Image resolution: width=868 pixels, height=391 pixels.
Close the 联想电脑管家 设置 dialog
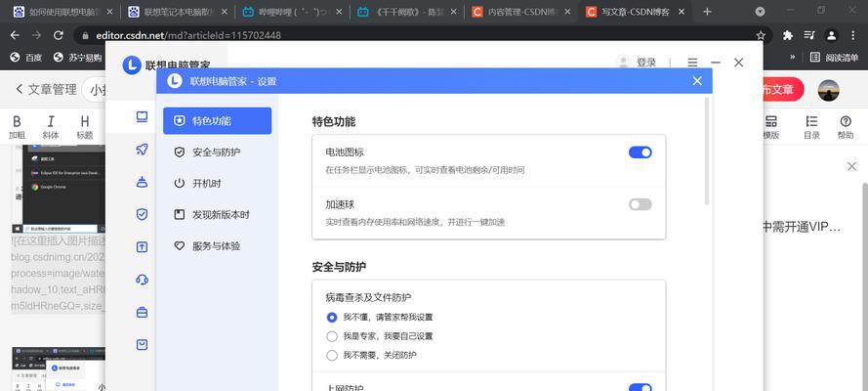coord(697,81)
